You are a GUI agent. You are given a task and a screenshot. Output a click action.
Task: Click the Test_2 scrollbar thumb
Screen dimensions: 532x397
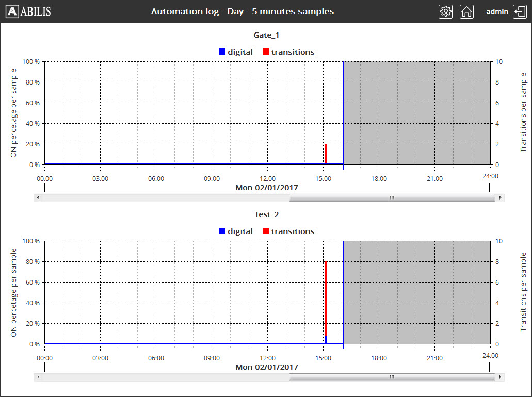click(391, 377)
